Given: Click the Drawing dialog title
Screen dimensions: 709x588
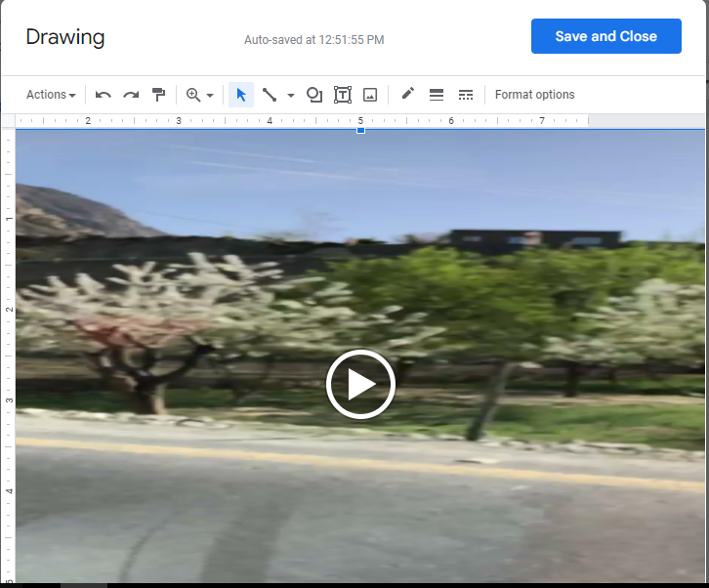Looking at the screenshot, I should pos(65,37).
